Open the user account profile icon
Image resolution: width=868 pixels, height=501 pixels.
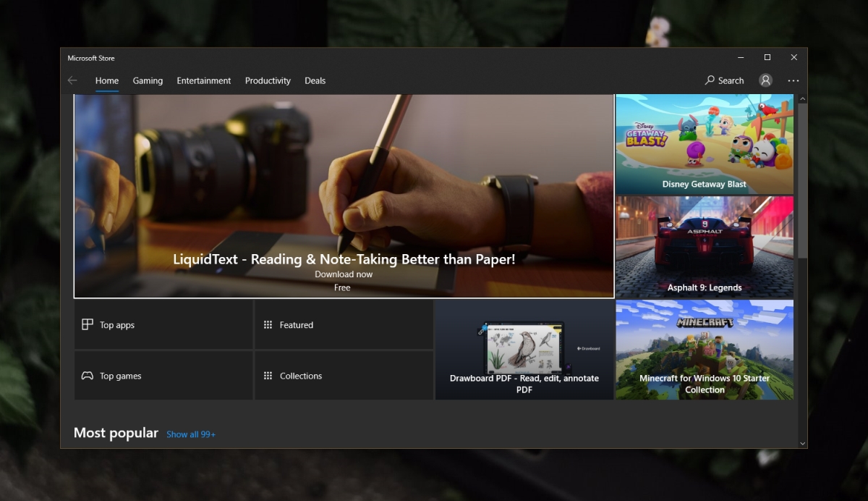pyautogui.click(x=765, y=80)
